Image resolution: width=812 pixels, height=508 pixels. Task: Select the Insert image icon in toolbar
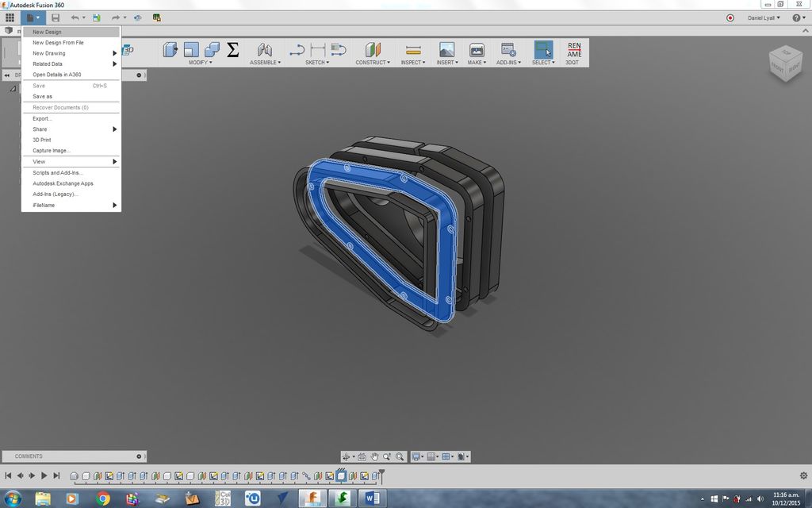[446, 49]
